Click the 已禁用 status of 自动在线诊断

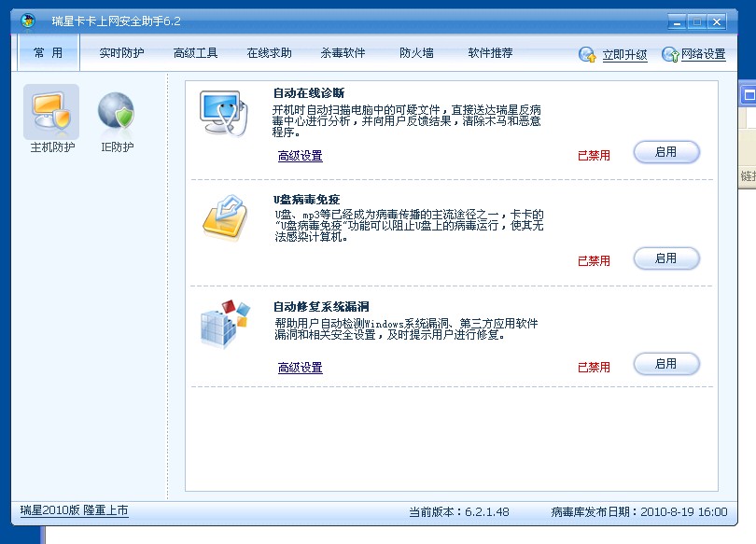(x=594, y=156)
